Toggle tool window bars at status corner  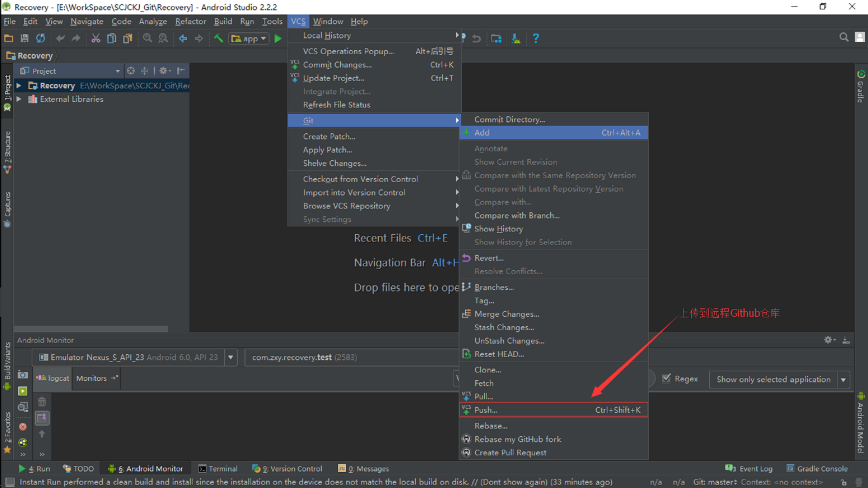pos(9,482)
